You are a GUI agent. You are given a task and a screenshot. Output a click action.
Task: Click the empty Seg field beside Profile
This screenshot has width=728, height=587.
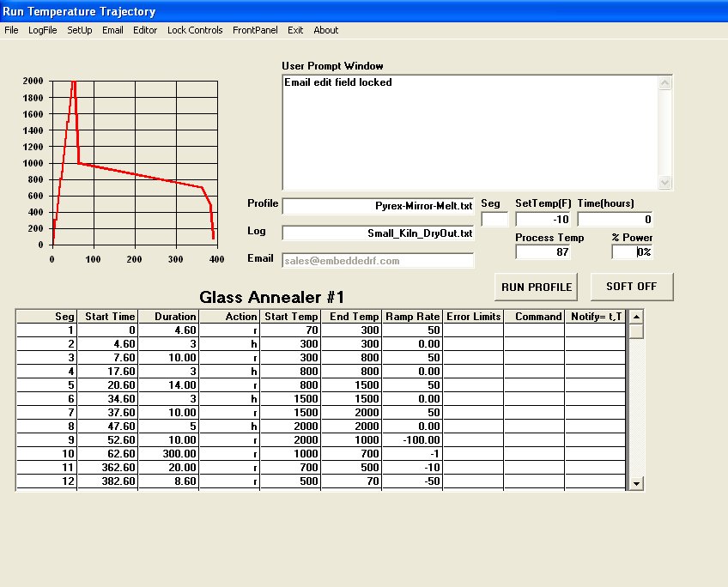coord(494,219)
